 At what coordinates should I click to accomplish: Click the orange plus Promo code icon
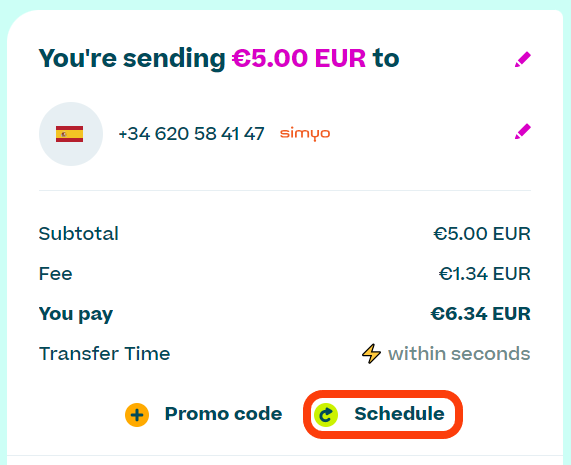[x=137, y=415]
